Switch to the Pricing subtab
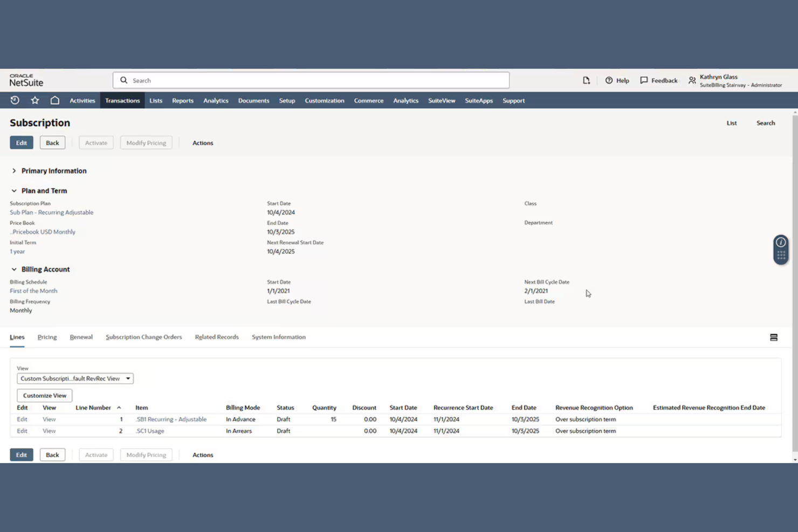The height and width of the screenshot is (532, 798). (x=47, y=337)
